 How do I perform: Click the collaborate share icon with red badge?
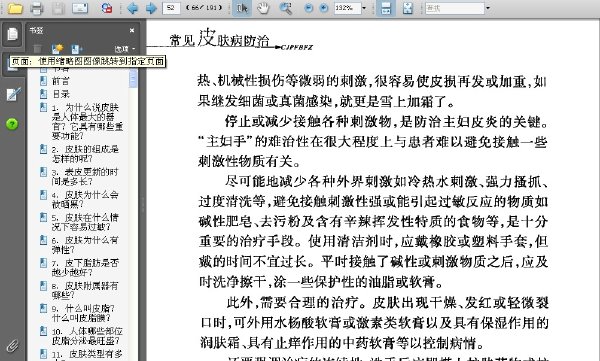pyautogui.click(x=106, y=8)
